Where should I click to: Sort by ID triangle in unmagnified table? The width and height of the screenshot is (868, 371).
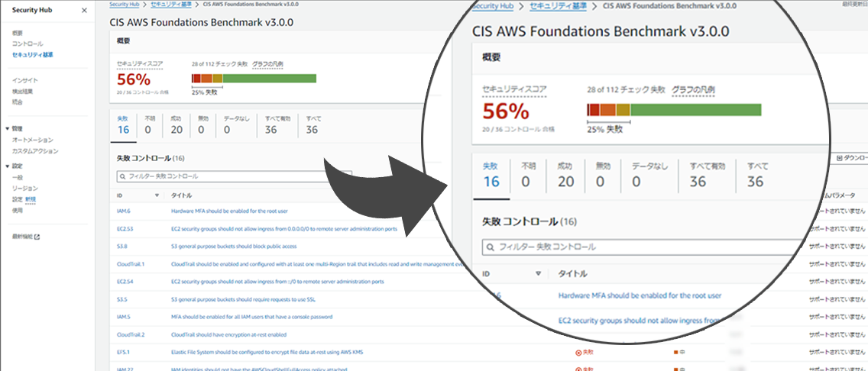[x=157, y=195]
